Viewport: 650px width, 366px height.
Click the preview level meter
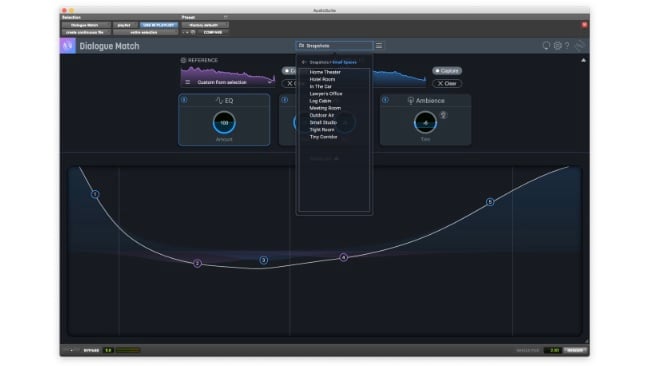pyautogui.click(x=128, y=350)
